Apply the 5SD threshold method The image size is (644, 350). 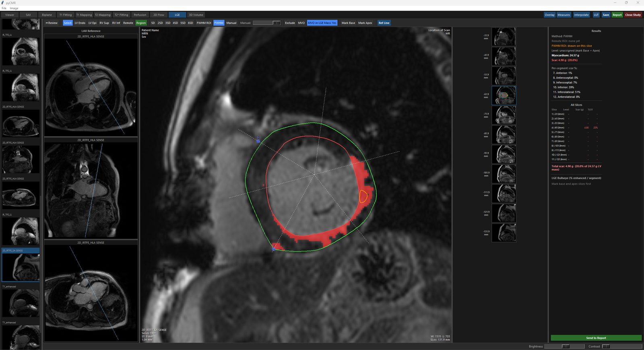click(183, 23)
